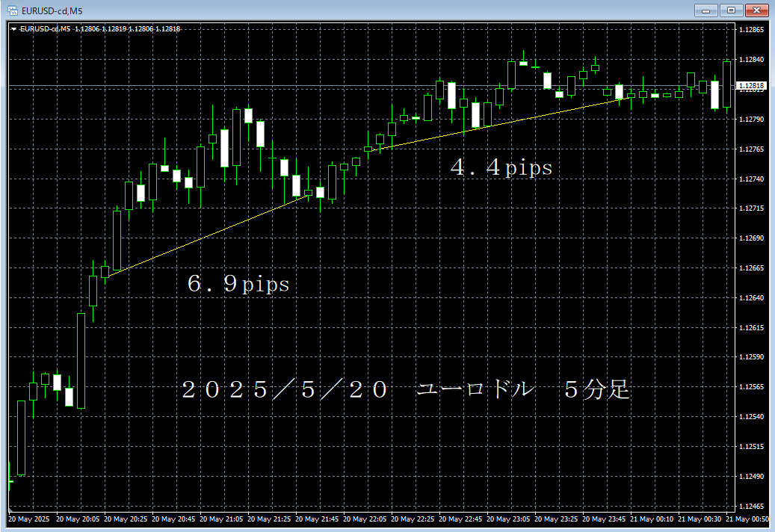Click the 1.12465 price scale label
The width and height of the screenshot is (775, 532).
[751, 507]
